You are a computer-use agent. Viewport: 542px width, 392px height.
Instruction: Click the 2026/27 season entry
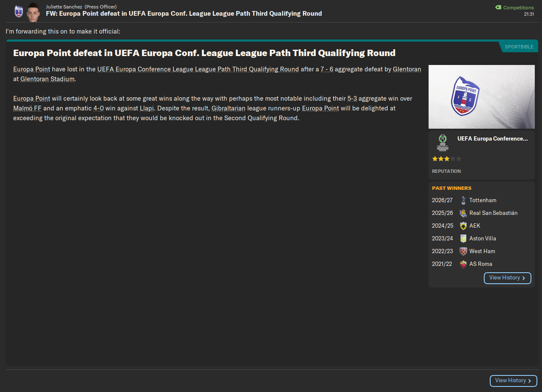point(443,200)
